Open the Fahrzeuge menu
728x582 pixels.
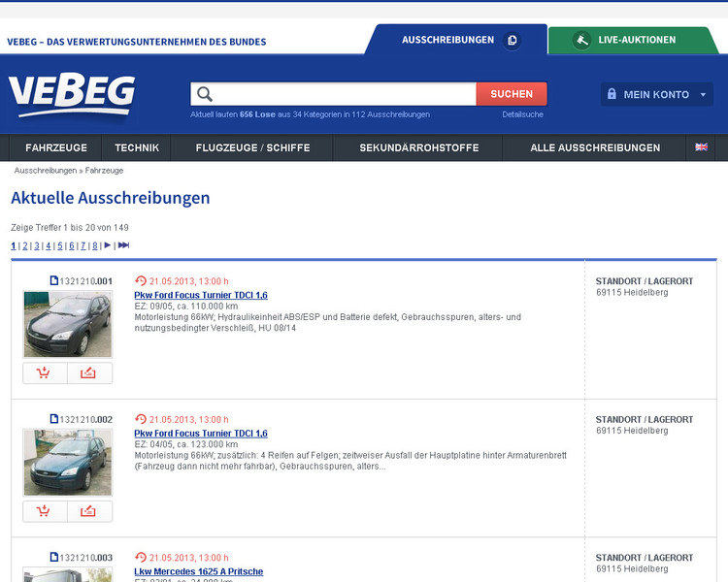(x=56, y=148)
